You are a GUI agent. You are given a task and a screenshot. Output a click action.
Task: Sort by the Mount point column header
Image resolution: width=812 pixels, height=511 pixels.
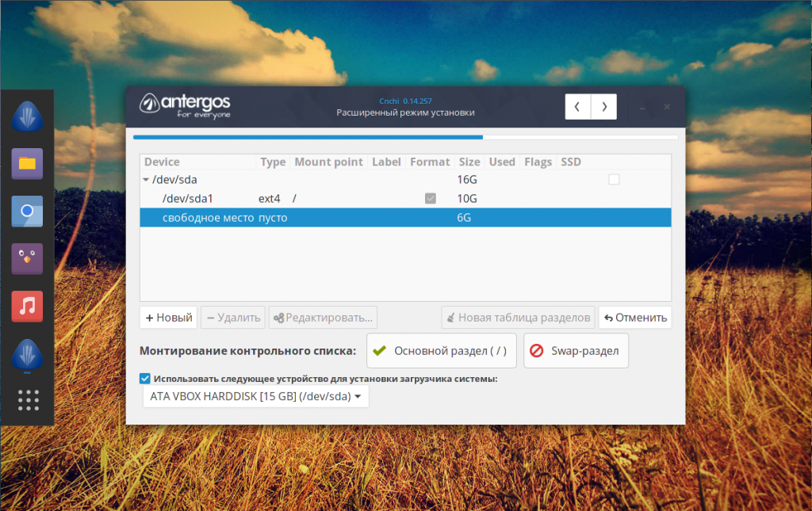pyautogui.click(x=328, y=162)
